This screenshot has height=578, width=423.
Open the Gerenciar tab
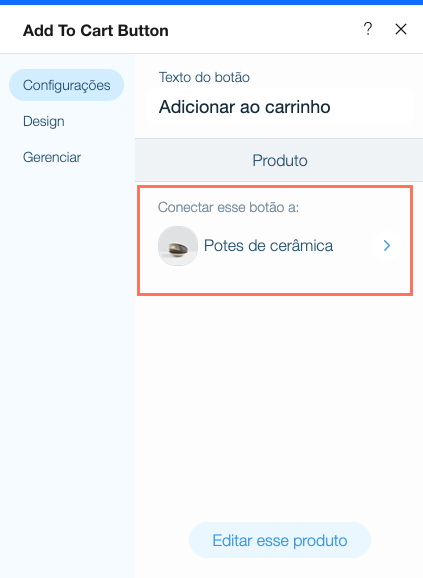tap(52, 157)
